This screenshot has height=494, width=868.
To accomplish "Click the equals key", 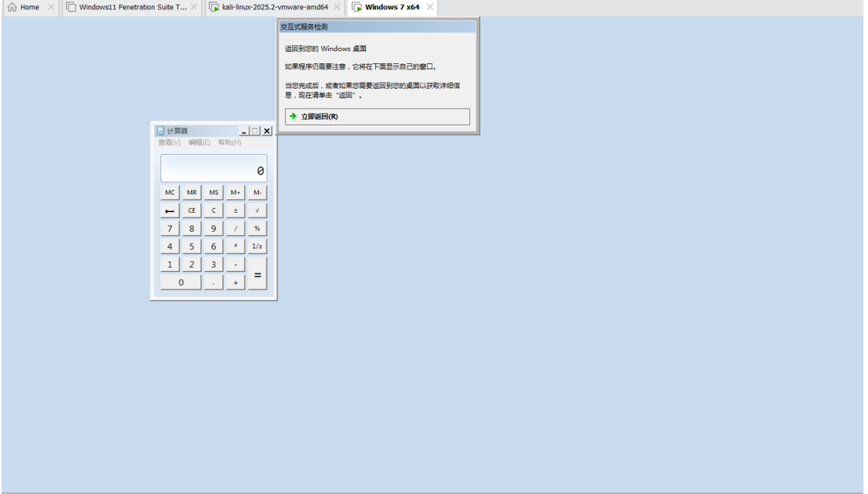I will pyautogui.click(x=257, y=274).
